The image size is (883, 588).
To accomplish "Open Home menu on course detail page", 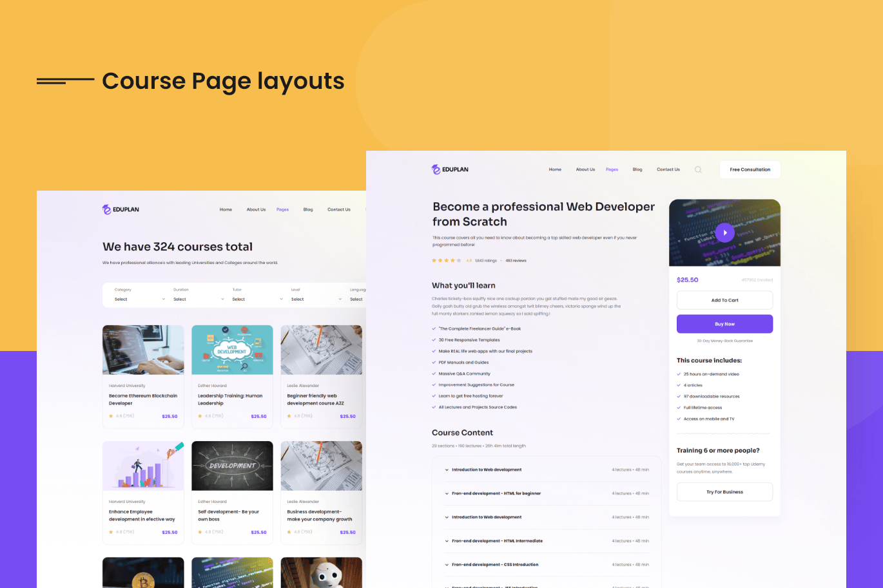I will [555, 169].
